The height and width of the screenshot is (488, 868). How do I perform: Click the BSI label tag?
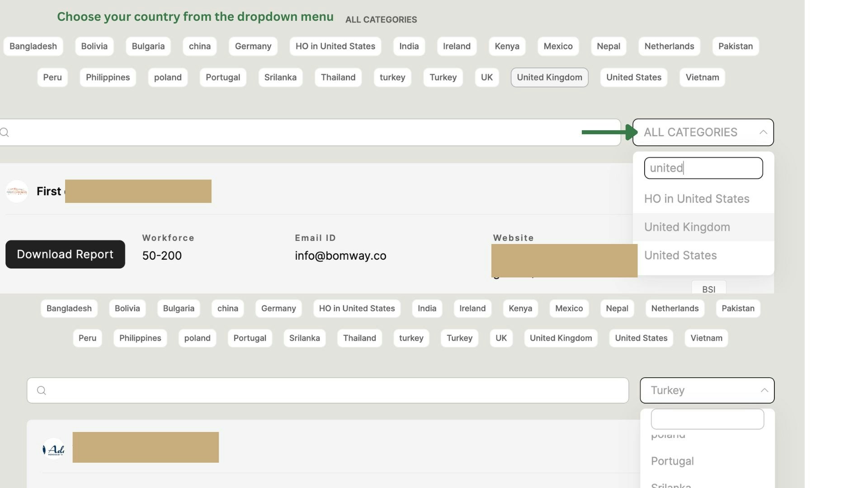click(708, 289)
